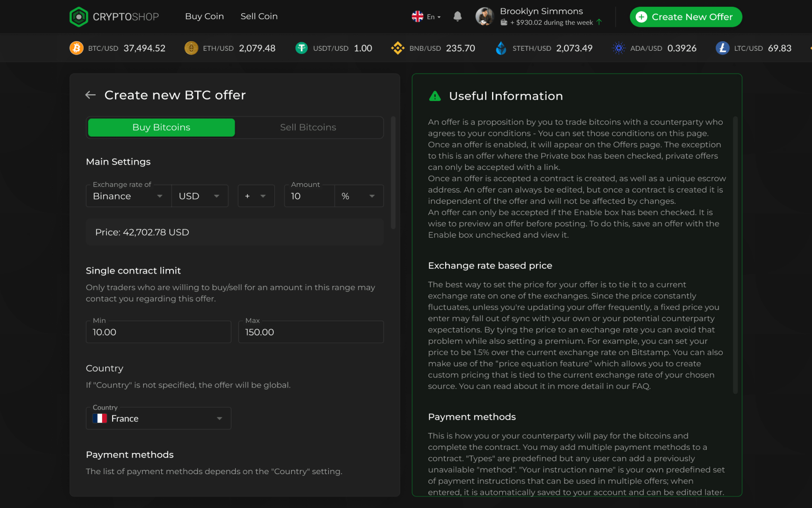Click Brooklyn Simmons profile avatar
812x508 pixels.
(485, 16)
